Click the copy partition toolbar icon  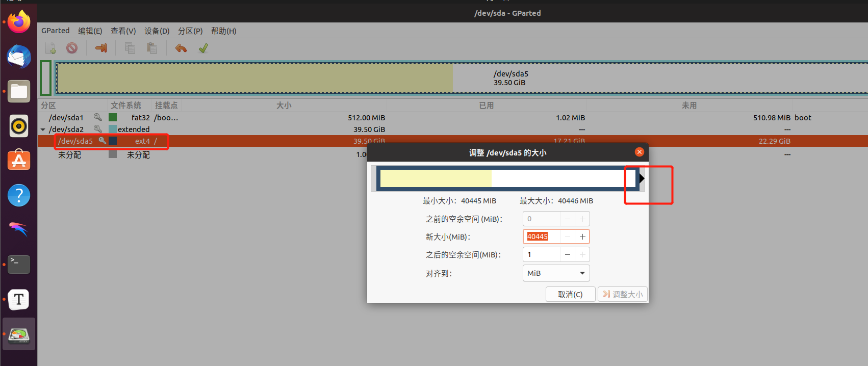tap(130, 48)
